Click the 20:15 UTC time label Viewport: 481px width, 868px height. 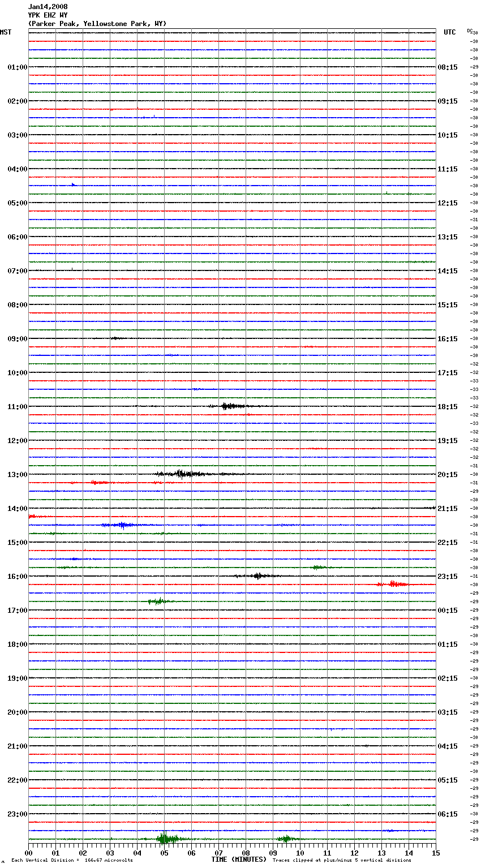(x=448, y=475)
